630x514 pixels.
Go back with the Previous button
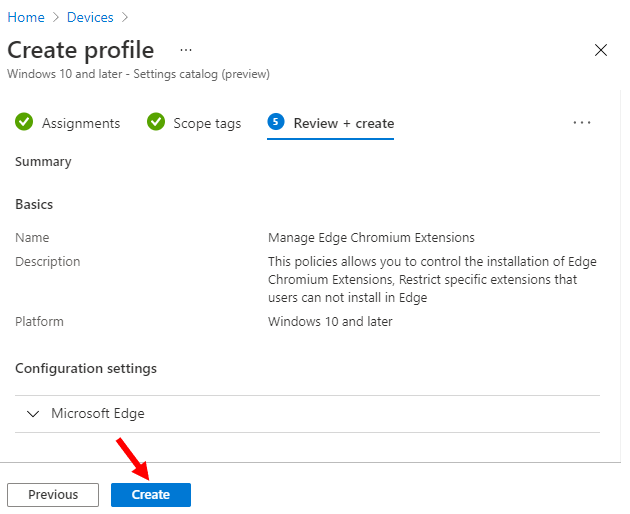click(x=53, y=494)
